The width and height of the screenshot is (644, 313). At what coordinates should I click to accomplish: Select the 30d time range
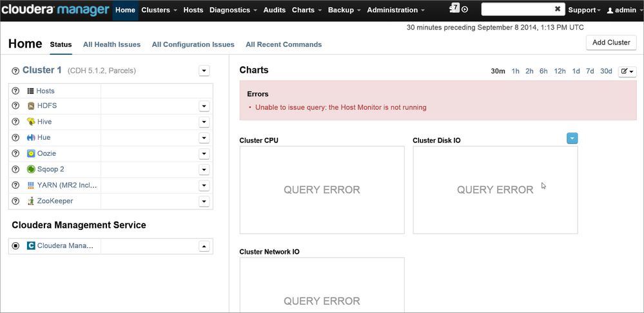tap(606, 71)
